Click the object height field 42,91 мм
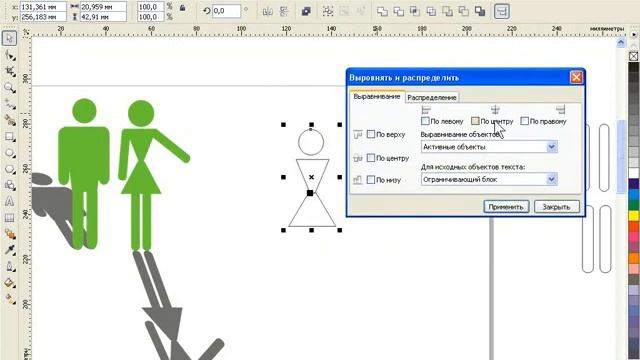640x360 pixels. click(103, 17)
